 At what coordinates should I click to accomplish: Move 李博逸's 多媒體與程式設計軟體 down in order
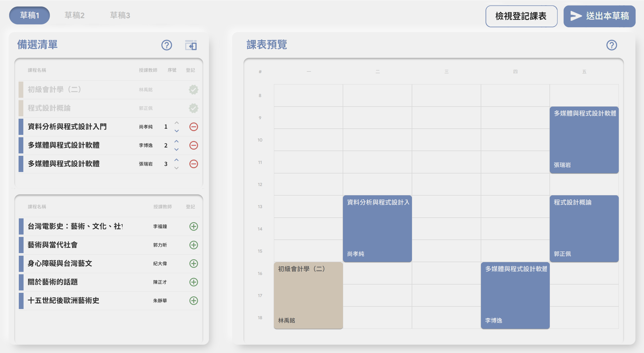[177, 149]
